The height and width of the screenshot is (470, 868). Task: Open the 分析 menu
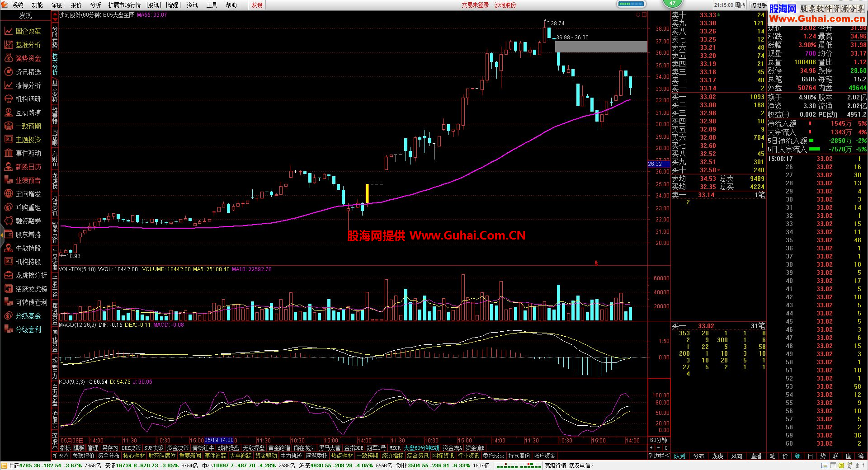pyautogui.click(x=96, y=5)
